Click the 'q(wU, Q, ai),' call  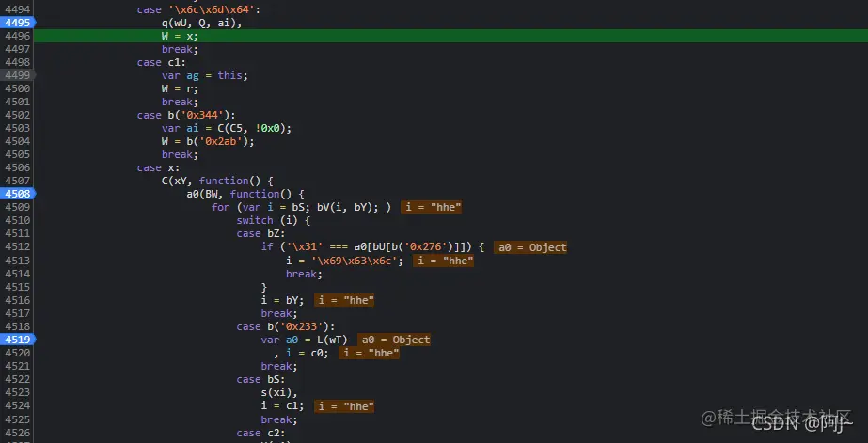(201, 23)
